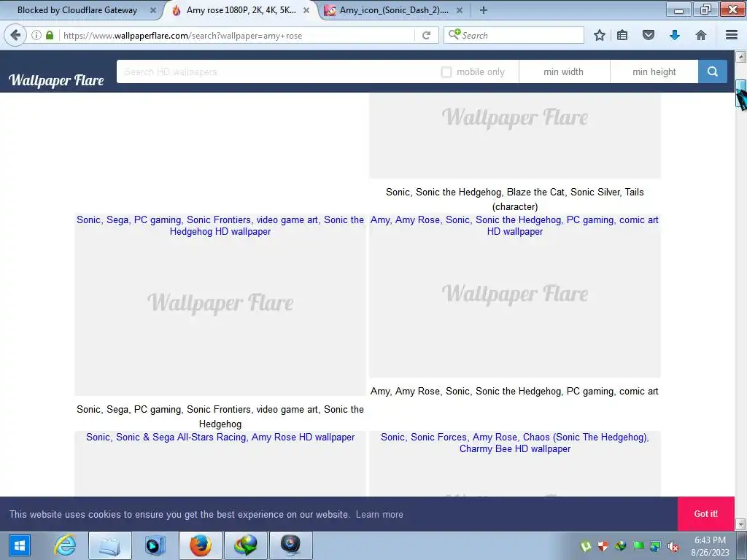Focus the Search HD wallpapers input field
The image size is (747, 560).
(x=276, y=71)
